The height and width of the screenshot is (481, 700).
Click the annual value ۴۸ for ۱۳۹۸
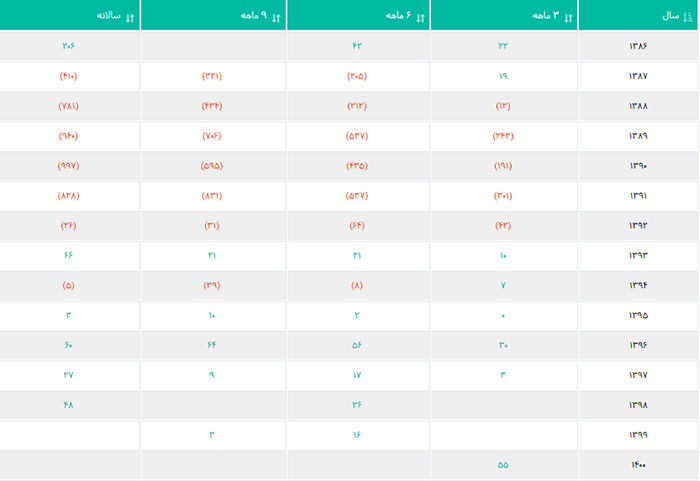click(x=68, y=405)
